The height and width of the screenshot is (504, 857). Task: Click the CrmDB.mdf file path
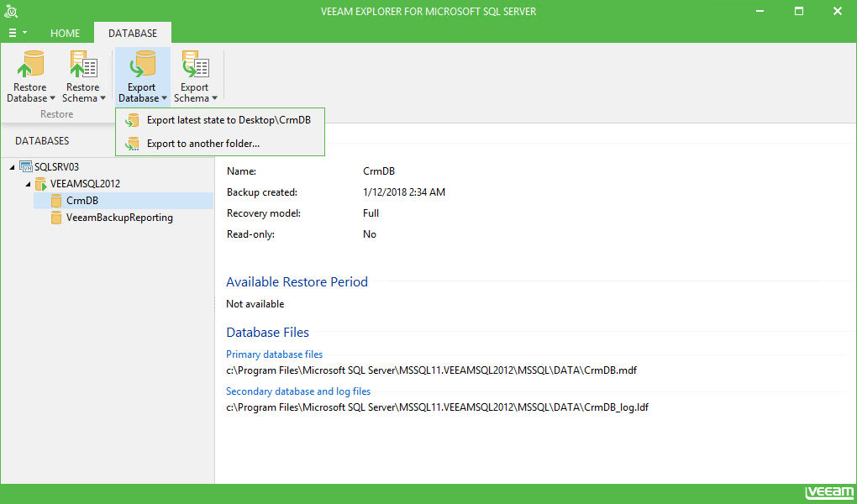(432, 370)
